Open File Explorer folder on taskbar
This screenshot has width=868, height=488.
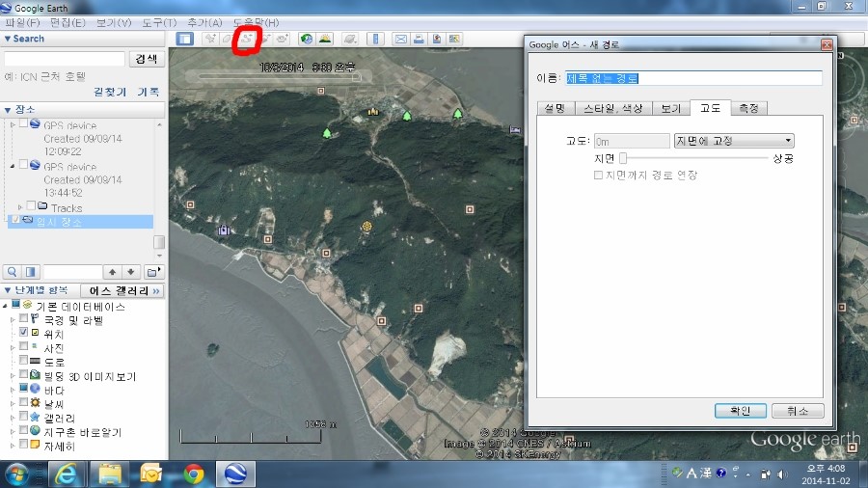click(x=110, y=474)
